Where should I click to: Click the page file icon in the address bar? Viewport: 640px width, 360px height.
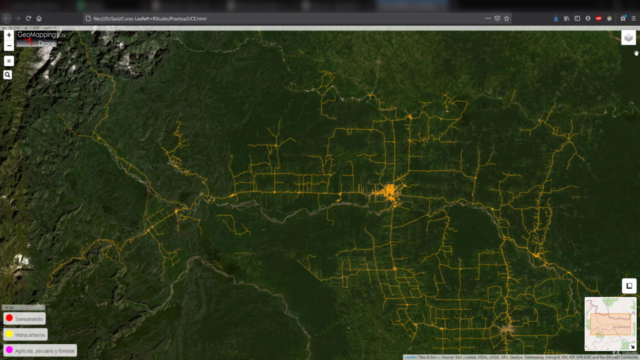pos(88,18)
